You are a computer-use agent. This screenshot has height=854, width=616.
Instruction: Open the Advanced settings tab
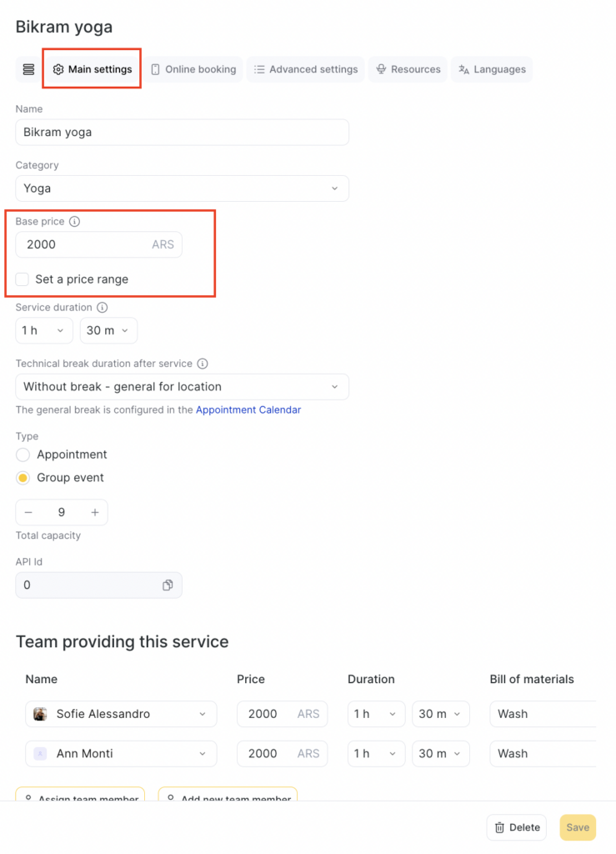click(306, 69)
